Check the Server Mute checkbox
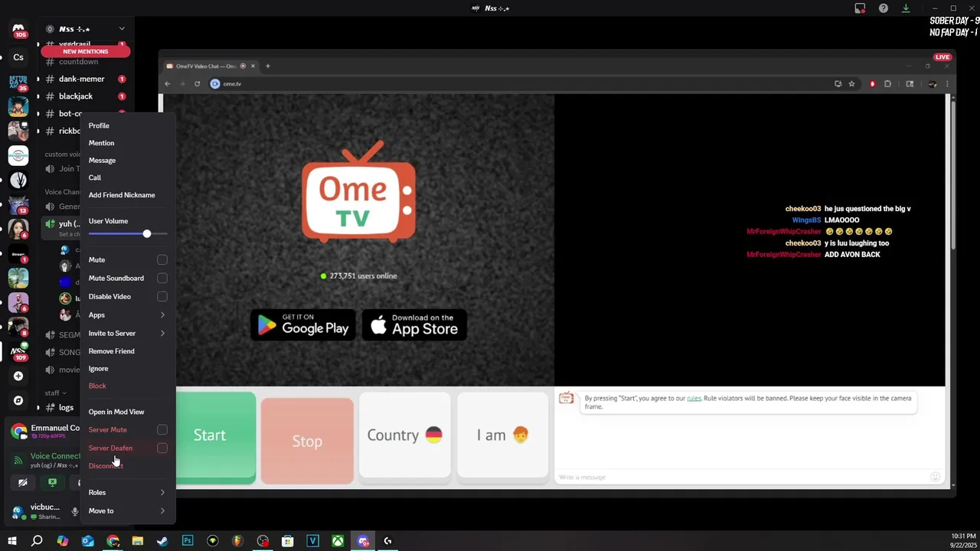 (162, 430)
